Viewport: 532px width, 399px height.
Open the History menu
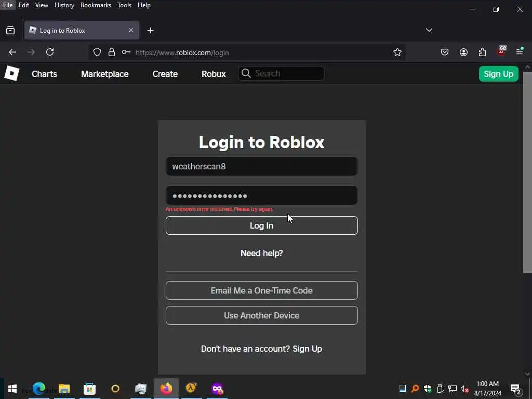click(x=64, y=5)
